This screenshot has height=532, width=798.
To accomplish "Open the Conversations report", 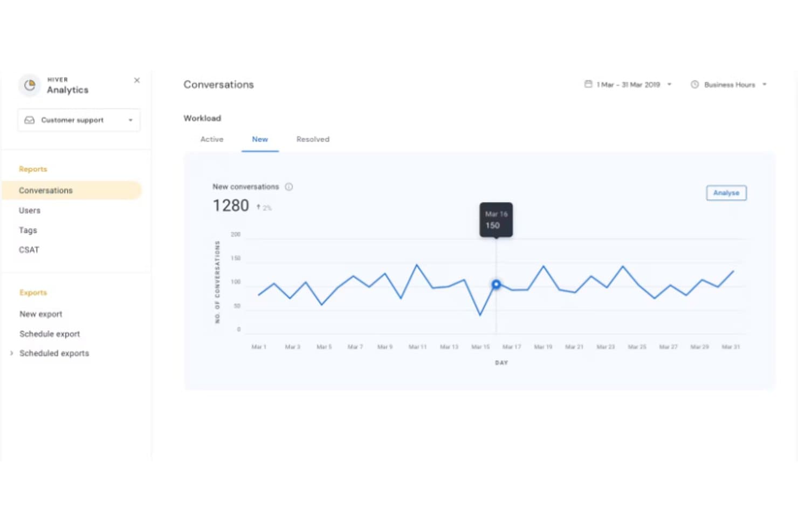I will click(72, 190).
